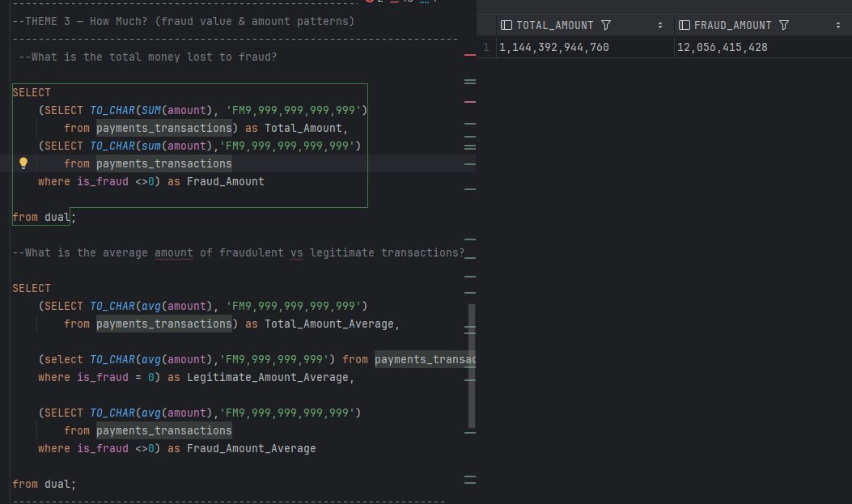The height and width of the screenshot is (504, 852).
Task: Click the first SELECT keyword
Action: (x=32, y=92)
